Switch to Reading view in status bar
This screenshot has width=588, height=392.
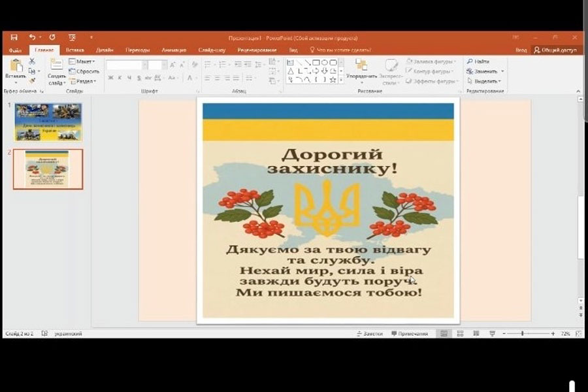point(476,333)
